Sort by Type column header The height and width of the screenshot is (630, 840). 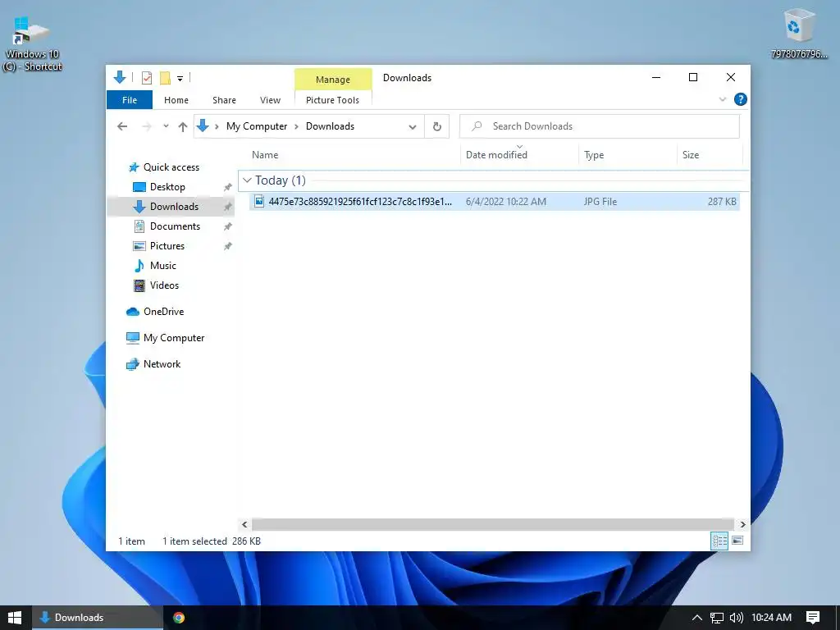[594, 155]
